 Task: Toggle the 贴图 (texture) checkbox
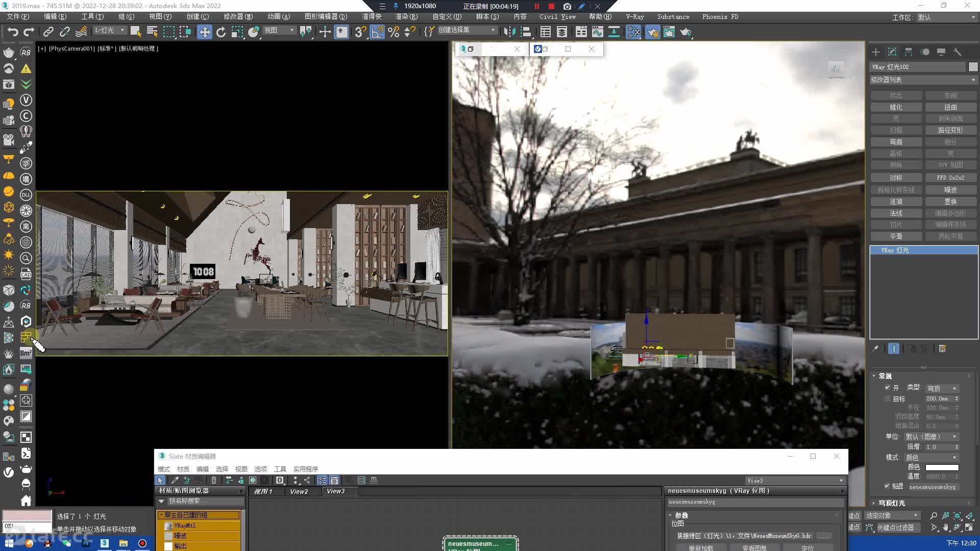click(887, 486)
